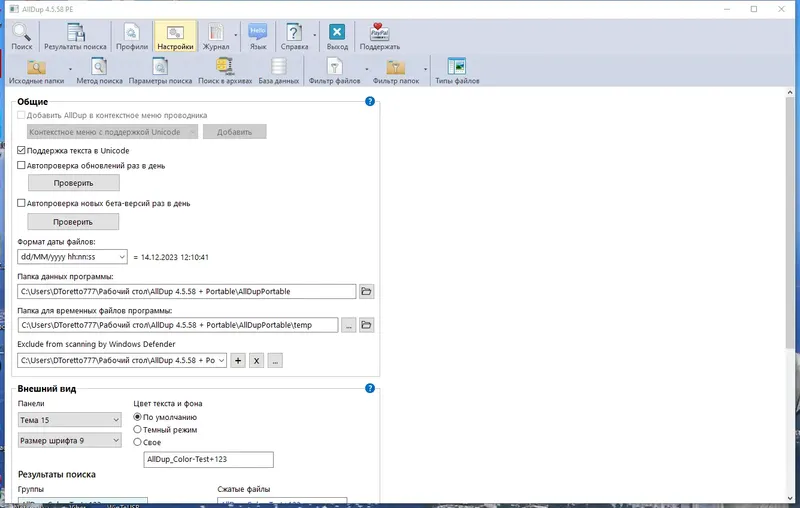
Task: Click the scrollbar up arrow
Action: 790,92
